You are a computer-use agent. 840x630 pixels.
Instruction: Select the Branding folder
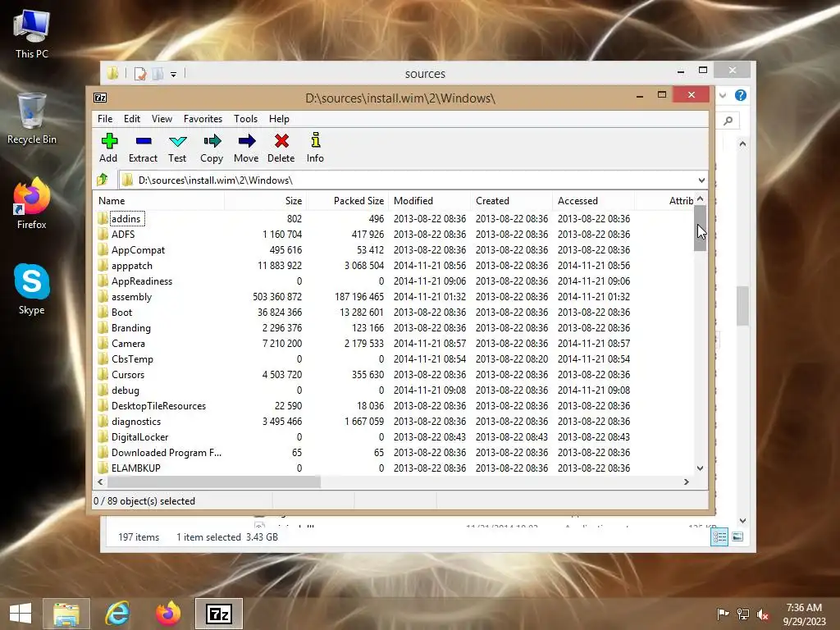130,327
